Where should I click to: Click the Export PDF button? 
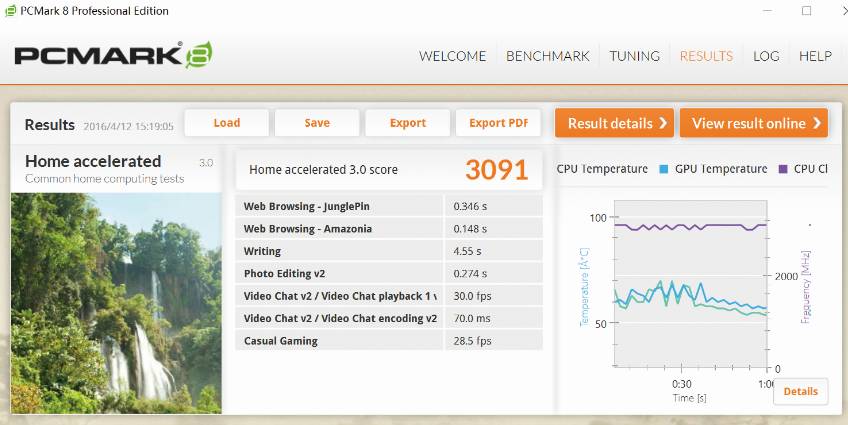499,123
